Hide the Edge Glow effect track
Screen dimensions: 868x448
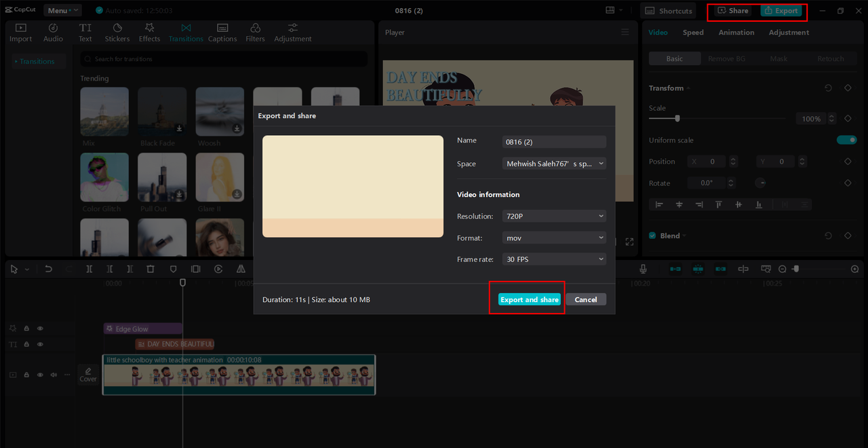[x=40, y=329]
